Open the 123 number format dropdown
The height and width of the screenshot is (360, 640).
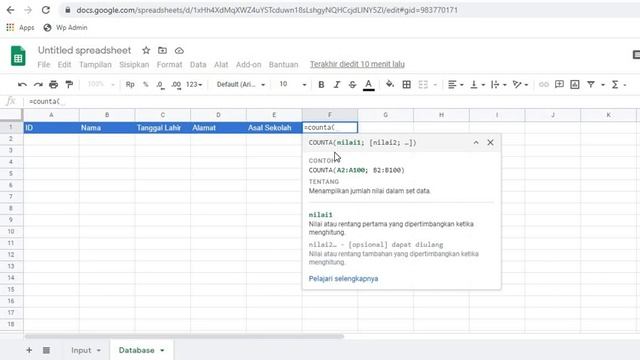click(x=194, y=84)
